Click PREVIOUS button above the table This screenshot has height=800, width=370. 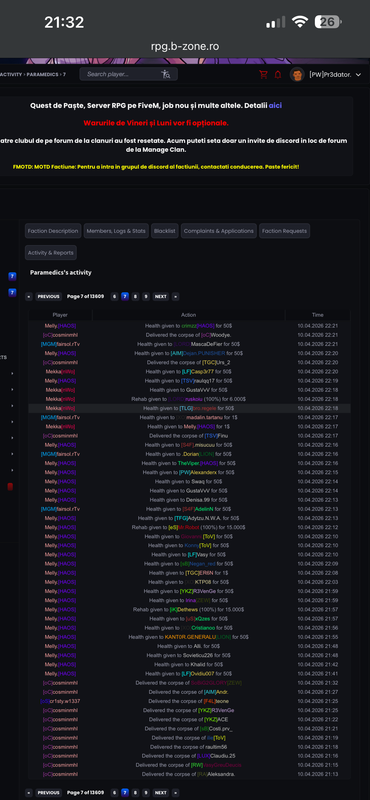48,296
